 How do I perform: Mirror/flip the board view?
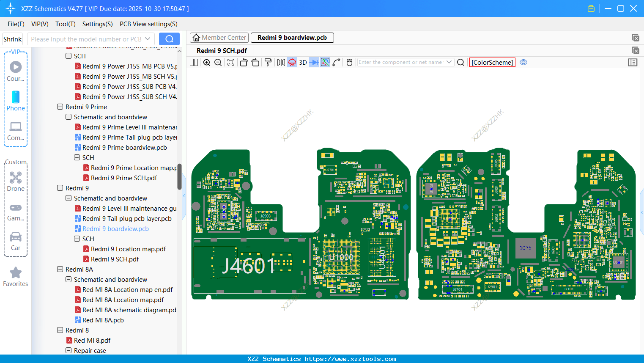pos(281,62)
